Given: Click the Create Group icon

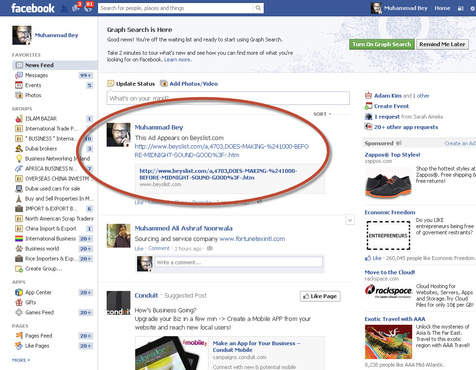Looking at the screenshot, I should 19,268.
